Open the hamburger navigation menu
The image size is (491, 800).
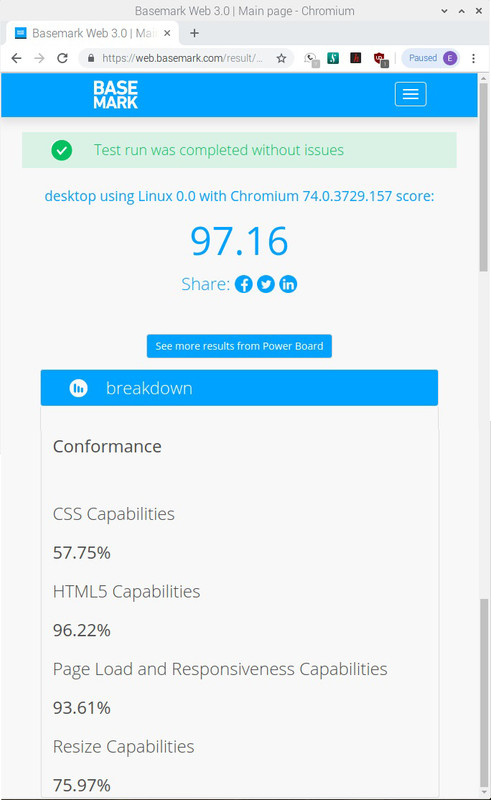tap(410, 94)
